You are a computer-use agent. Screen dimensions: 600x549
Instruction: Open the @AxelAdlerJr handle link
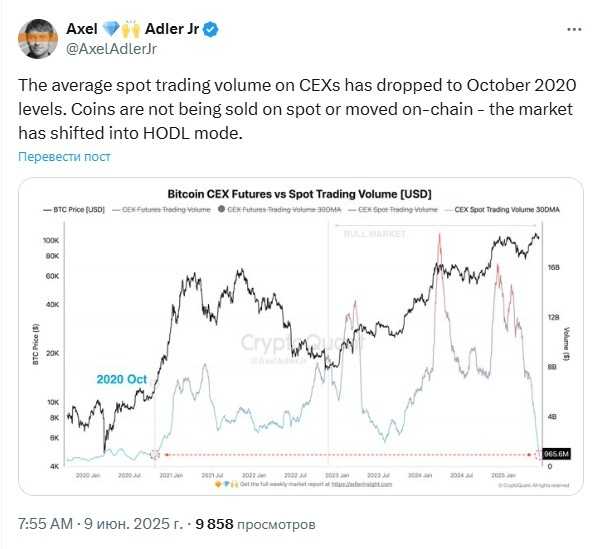[x=111, y=49]
